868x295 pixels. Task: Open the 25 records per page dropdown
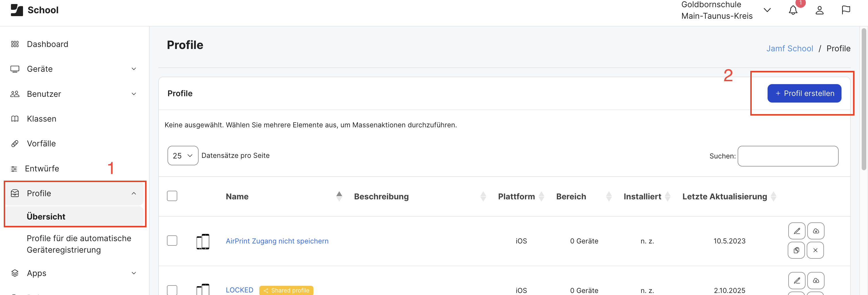click(183, 156)
